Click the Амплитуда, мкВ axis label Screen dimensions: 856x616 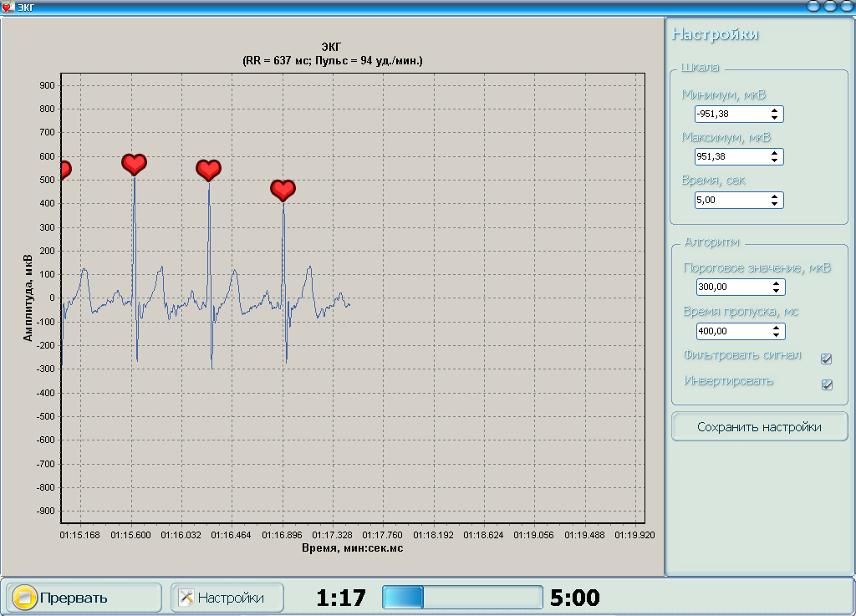click(x=28, y=298)
